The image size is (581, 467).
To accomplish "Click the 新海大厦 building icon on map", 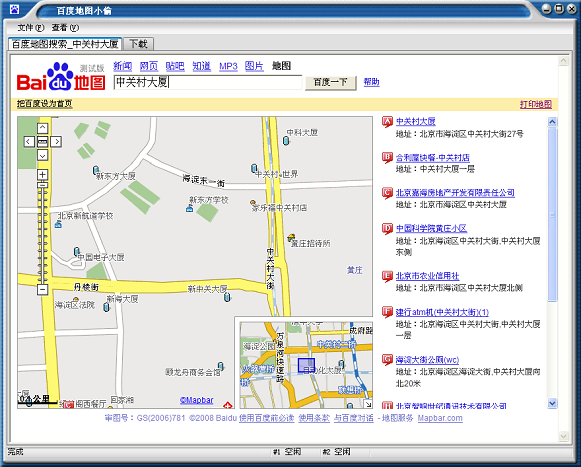I will point(107,307).
